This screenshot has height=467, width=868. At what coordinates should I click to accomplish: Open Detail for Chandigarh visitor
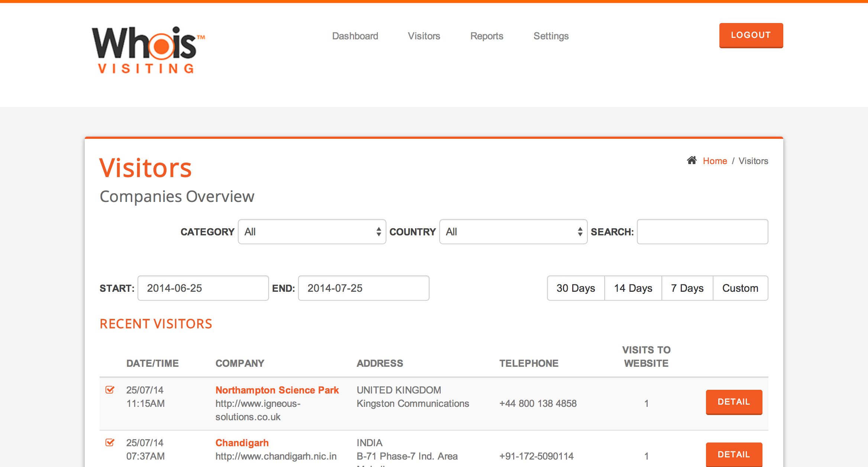click(734, 454)
